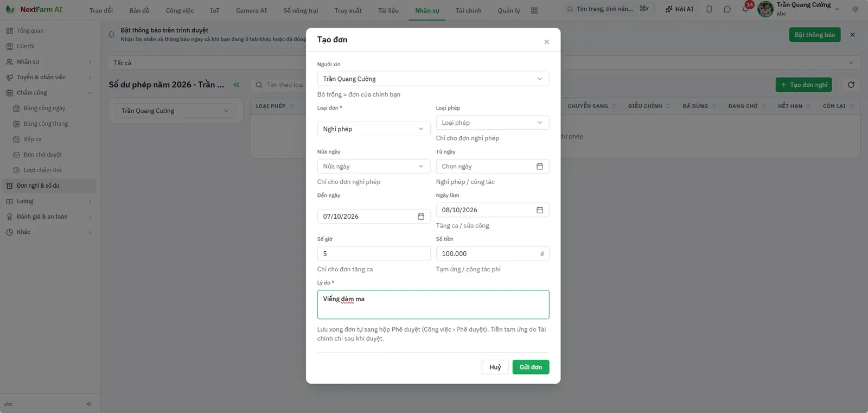Click into the Số giờ input field
Image resolution: width=868 pixels, height=413 pixels.
[373, 253]
